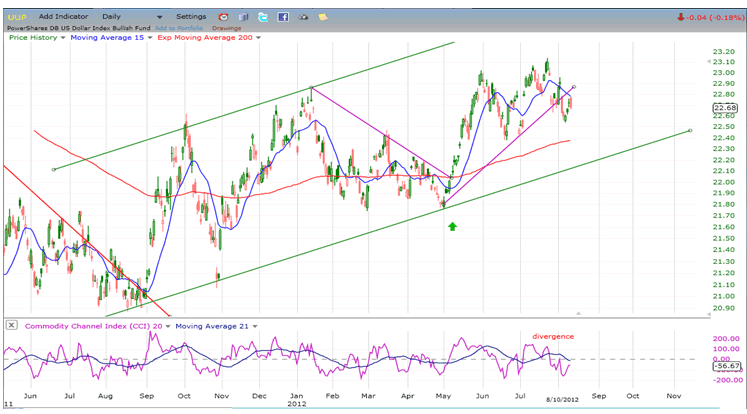Close the Commodity Channel Index panel
This screenshot has height=414, width=747.
[x=11, y=326]
